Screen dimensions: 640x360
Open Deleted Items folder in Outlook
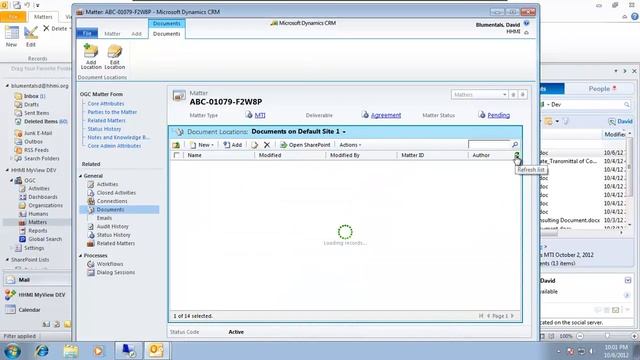(x=41, y=121)
